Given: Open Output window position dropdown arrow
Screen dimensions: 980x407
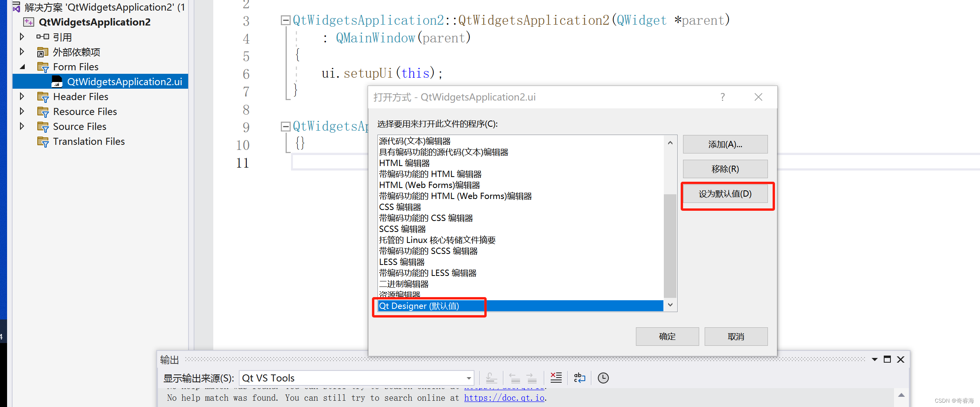Looking at the screenshot, I should click(874, 360).
